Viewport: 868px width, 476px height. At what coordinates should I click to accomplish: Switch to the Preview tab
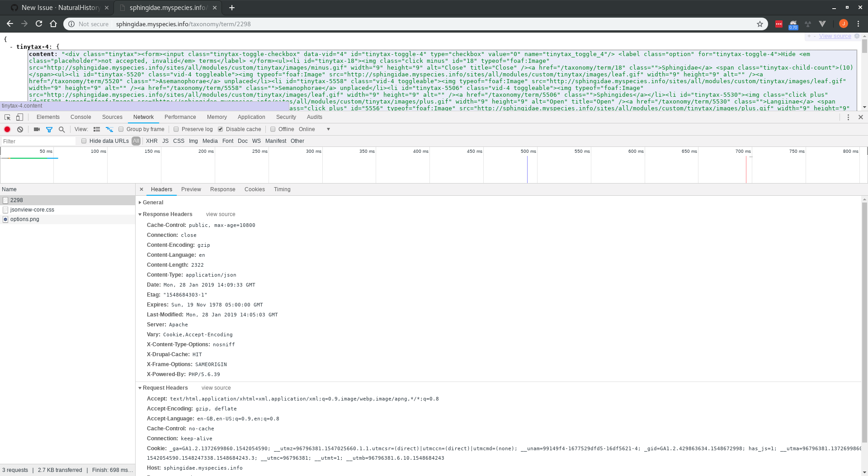(191, 189)
